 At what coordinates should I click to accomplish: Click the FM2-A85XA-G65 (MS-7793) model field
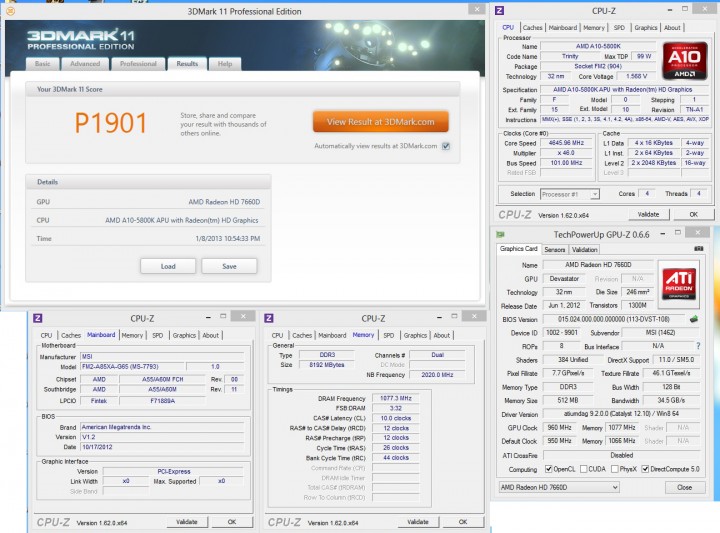tap(133, 366)
